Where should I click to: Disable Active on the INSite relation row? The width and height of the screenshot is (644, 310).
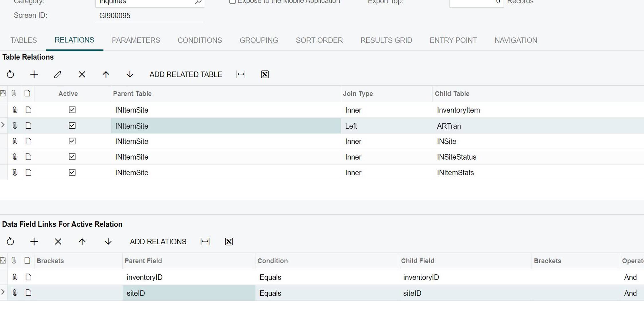coord(72,141)
